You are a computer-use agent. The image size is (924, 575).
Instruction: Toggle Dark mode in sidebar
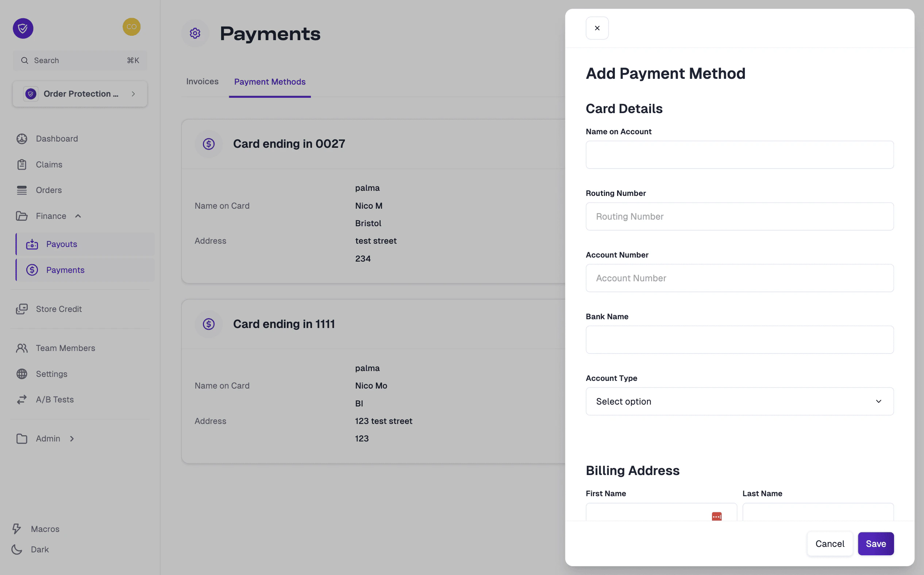point(16,549)
